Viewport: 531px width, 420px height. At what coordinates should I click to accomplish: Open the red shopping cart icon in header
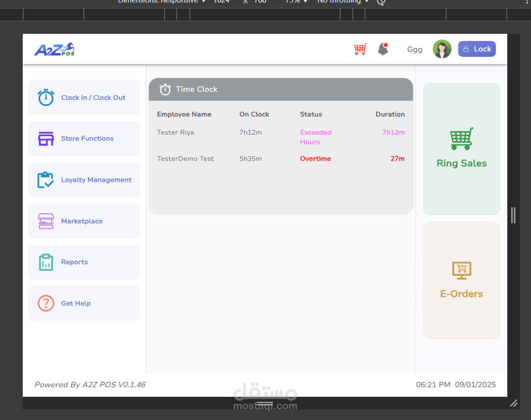pos(360,49)
